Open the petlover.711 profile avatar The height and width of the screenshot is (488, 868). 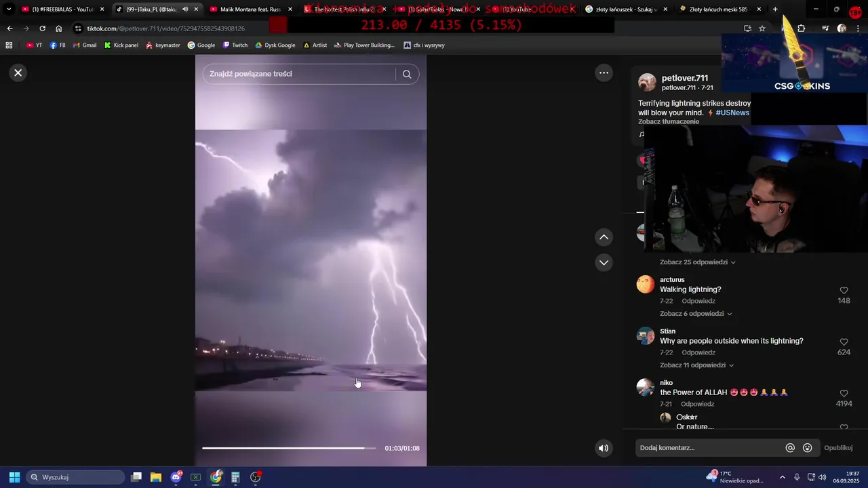647,83
